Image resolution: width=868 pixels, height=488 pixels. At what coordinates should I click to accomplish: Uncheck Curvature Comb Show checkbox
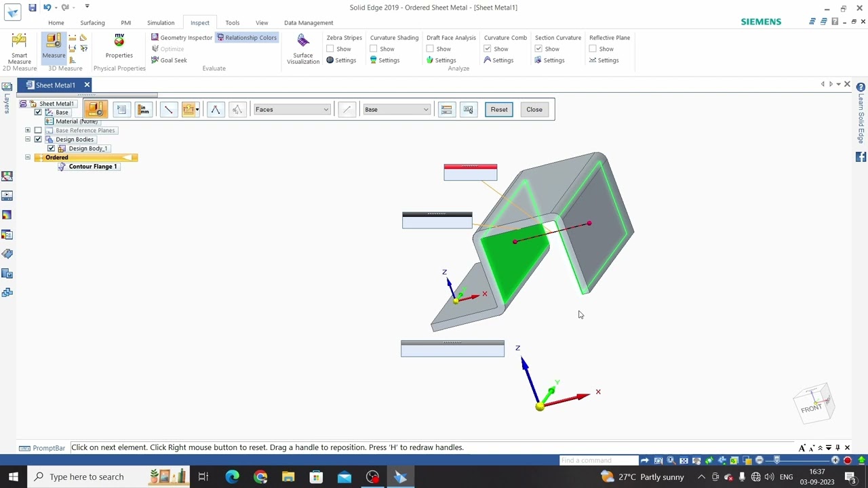point(488,49)
